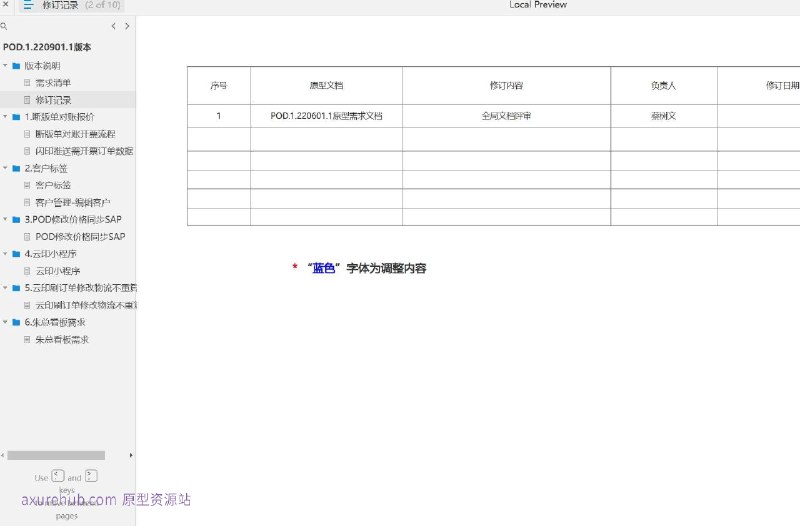Click the 3.POD修改价格同步SAP folder icon
Image resolution: width=800 pixels, height=526 pixels.
16,219
